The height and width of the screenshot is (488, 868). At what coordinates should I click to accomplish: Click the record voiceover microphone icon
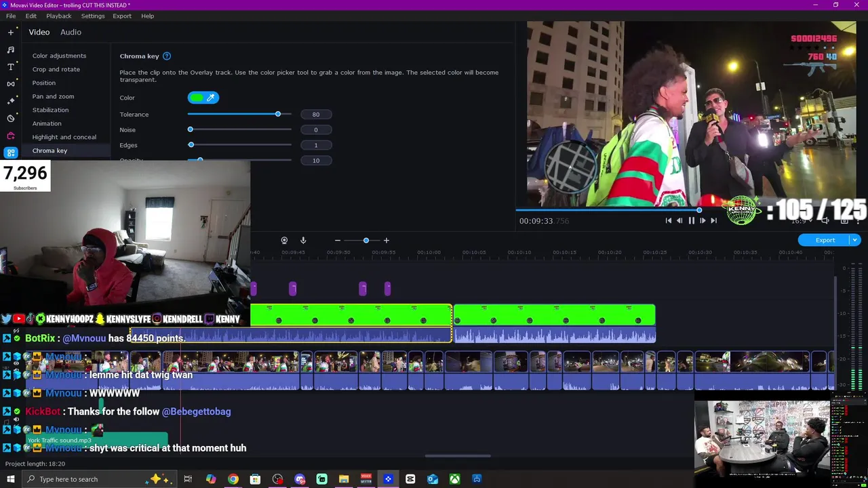[303, 240]
